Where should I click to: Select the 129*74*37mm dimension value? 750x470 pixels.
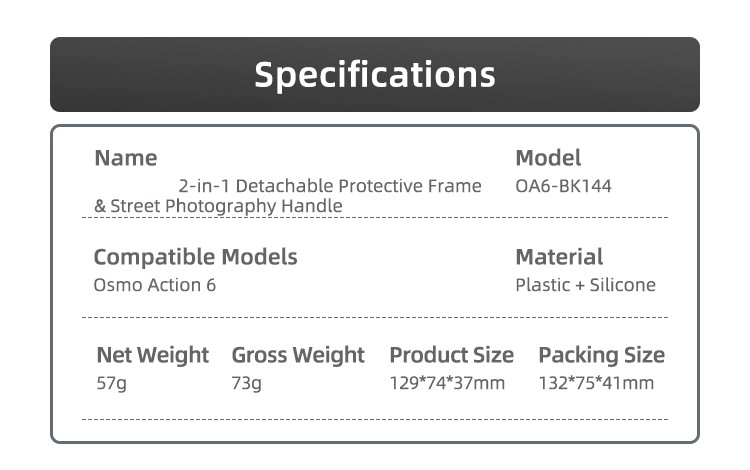point(447,383)
